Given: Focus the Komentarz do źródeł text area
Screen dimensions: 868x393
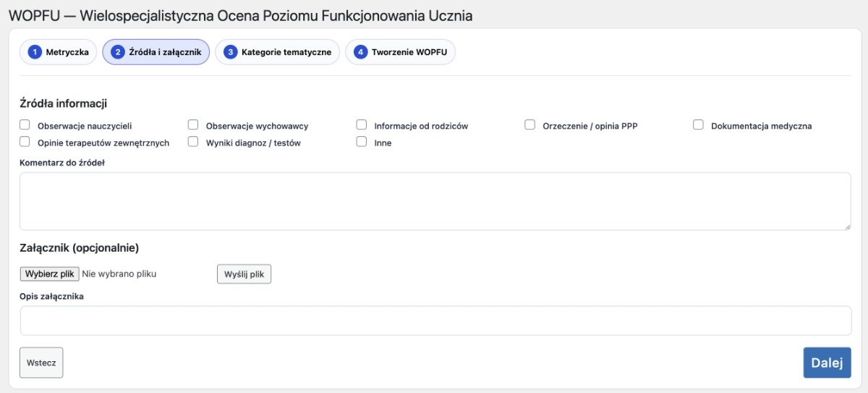Looking at the screenshot, I should tap(435, 201).
